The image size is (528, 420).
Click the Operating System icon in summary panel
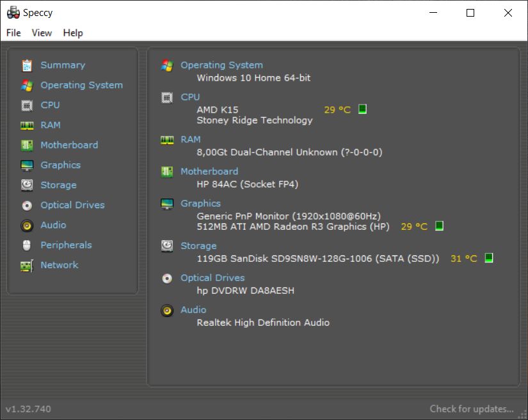(167, 65)
